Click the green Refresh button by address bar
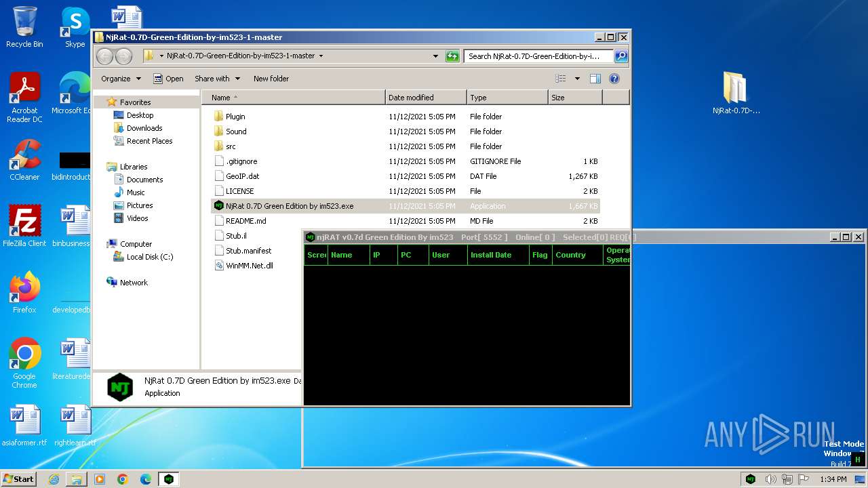 (x=452, y=56)
